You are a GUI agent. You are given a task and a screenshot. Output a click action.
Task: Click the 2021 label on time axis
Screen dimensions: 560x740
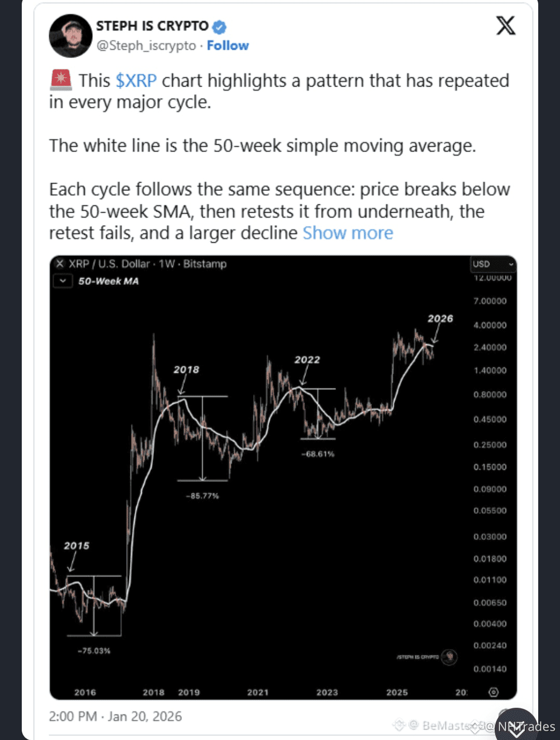click(x=258, y=692)
